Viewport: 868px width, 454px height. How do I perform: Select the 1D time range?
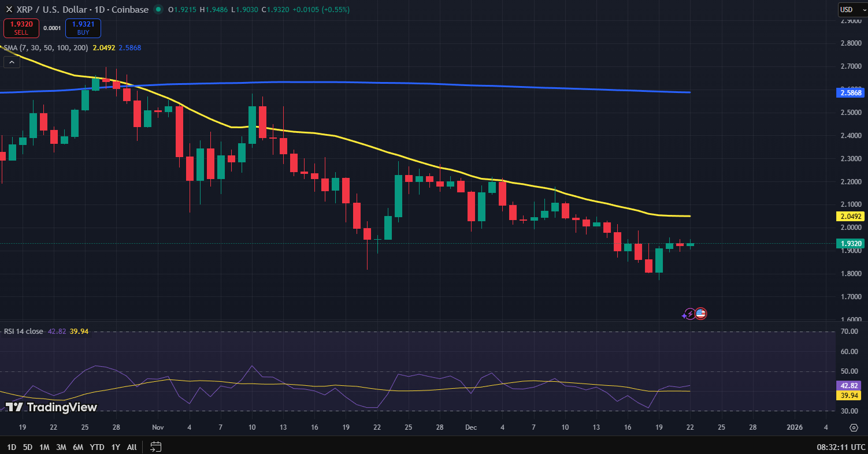12,447
